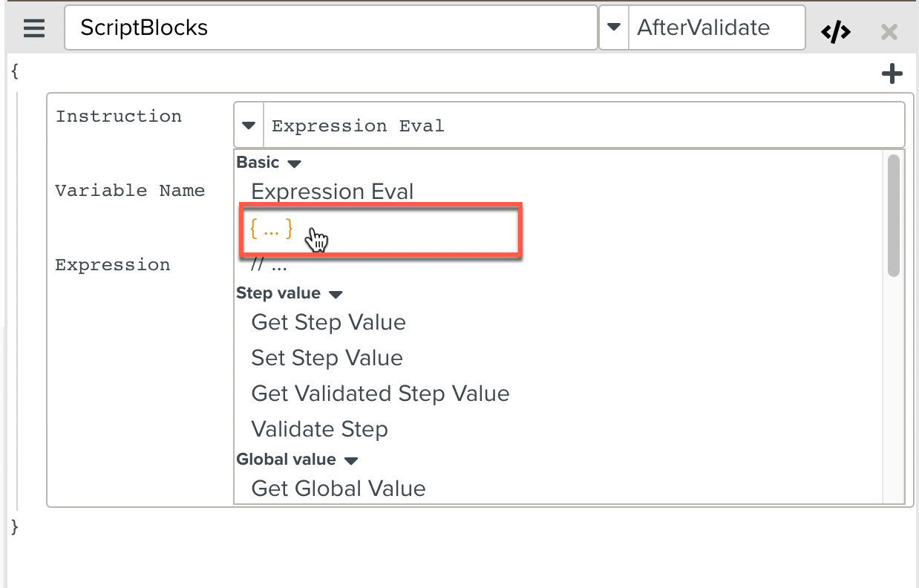Click the AfterValidate event field
This screenshot has height=588, width=919.
[716, 28]
